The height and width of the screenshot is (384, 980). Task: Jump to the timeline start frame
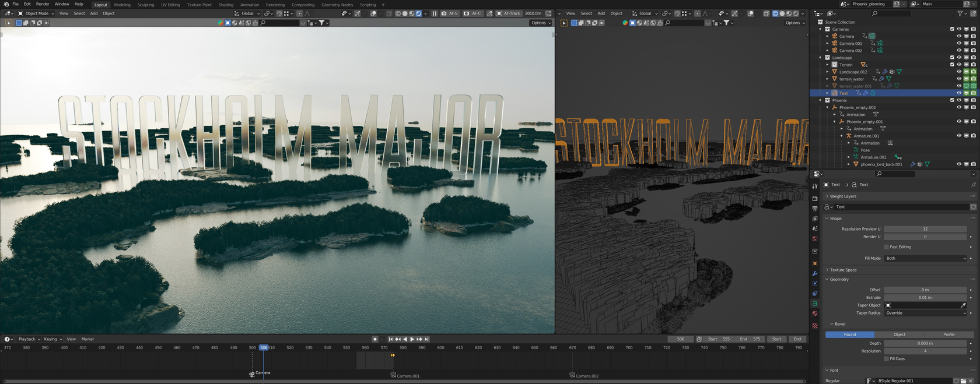pos(391,339)
